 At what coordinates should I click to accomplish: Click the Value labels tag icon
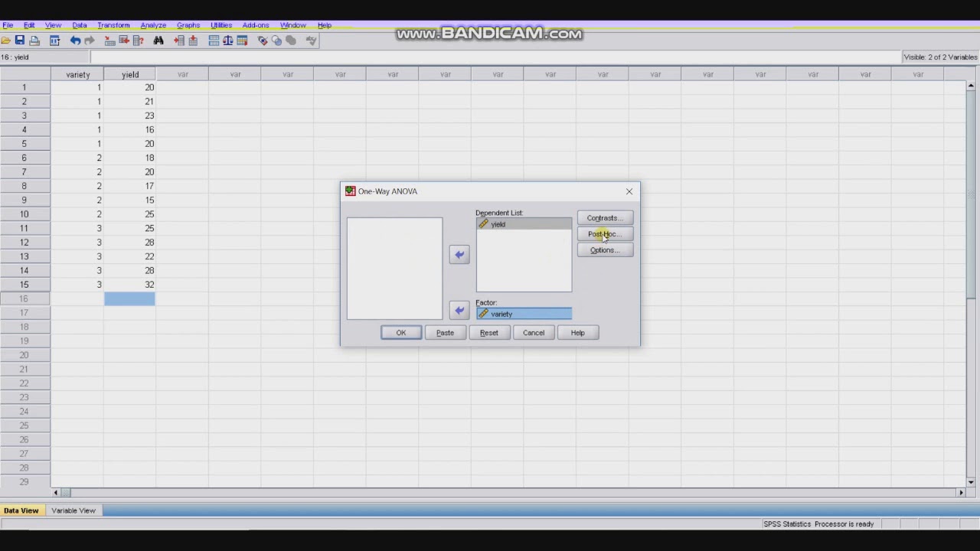(x=263, y=41)
